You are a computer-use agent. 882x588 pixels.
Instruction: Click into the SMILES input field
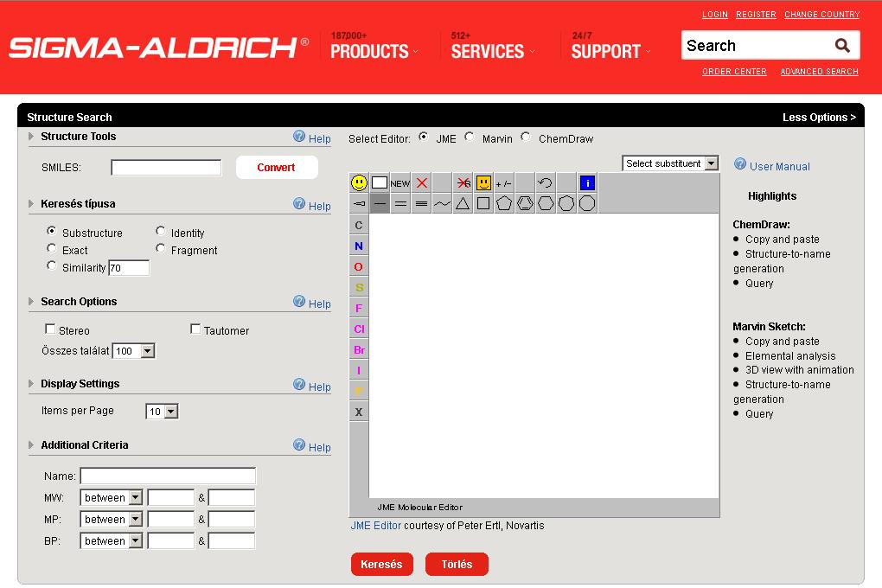pos(166,168)
